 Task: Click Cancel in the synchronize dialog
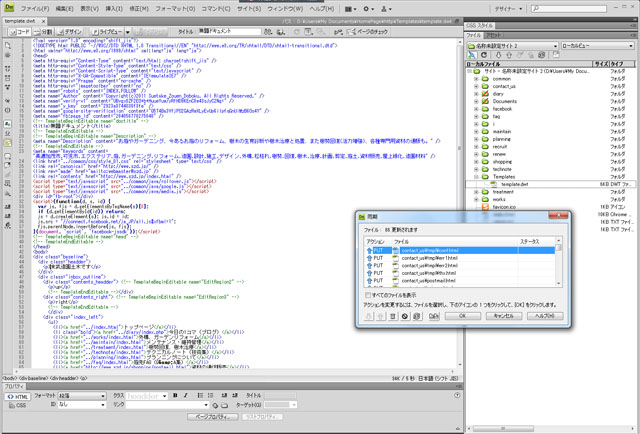(504, 316)
